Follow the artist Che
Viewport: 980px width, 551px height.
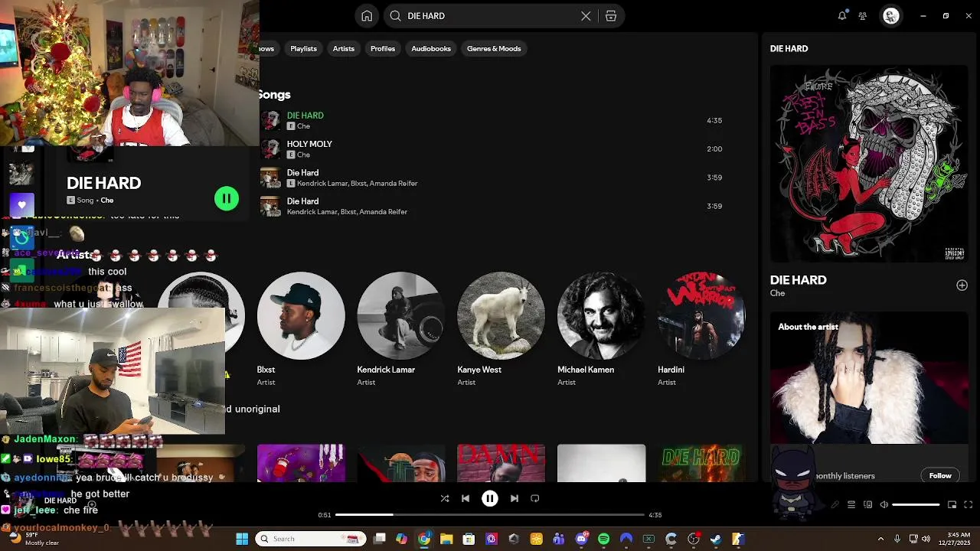pos(940,476)
